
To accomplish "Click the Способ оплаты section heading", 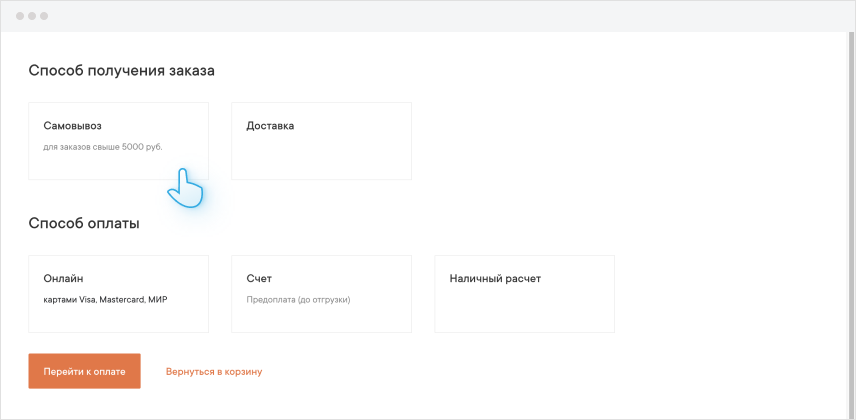I will pyautogui.click(x=84, y=223).
